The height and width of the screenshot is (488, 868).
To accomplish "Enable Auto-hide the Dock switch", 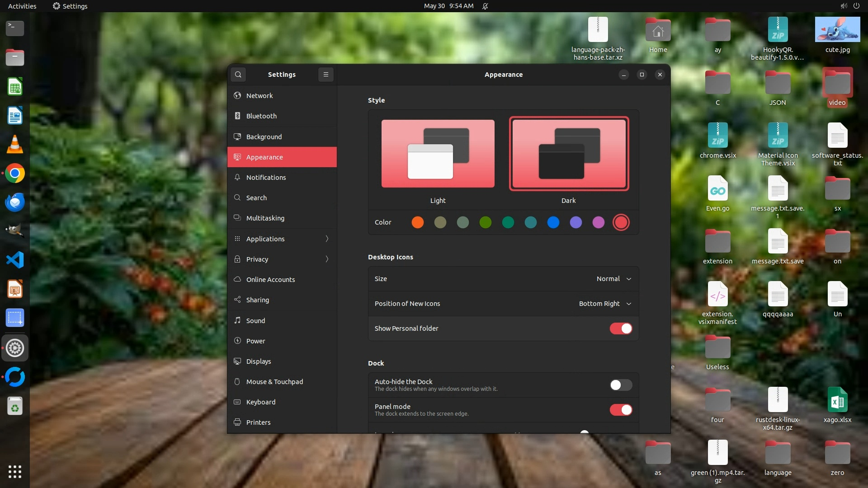I will pos(621,385).
